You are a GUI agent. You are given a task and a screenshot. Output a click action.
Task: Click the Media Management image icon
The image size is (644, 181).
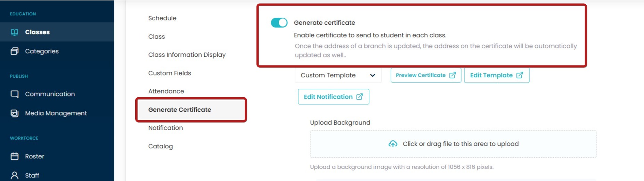(x=15, y=113)
